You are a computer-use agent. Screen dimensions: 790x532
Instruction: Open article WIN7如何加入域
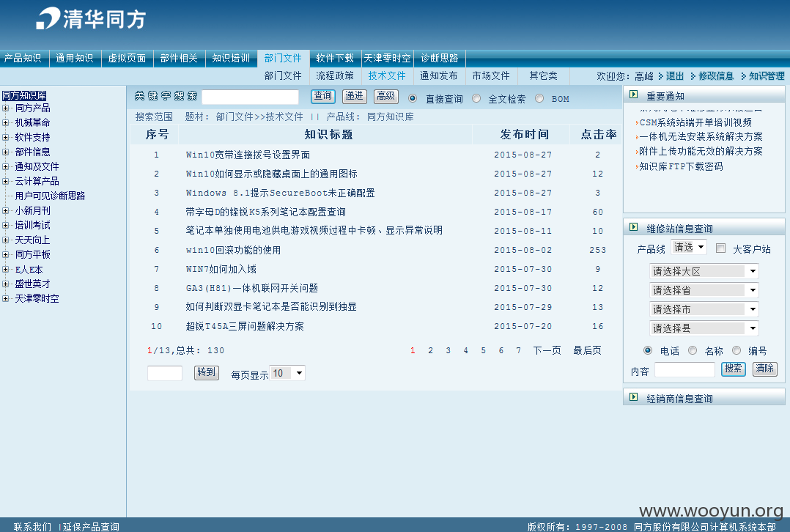point(221,269)
